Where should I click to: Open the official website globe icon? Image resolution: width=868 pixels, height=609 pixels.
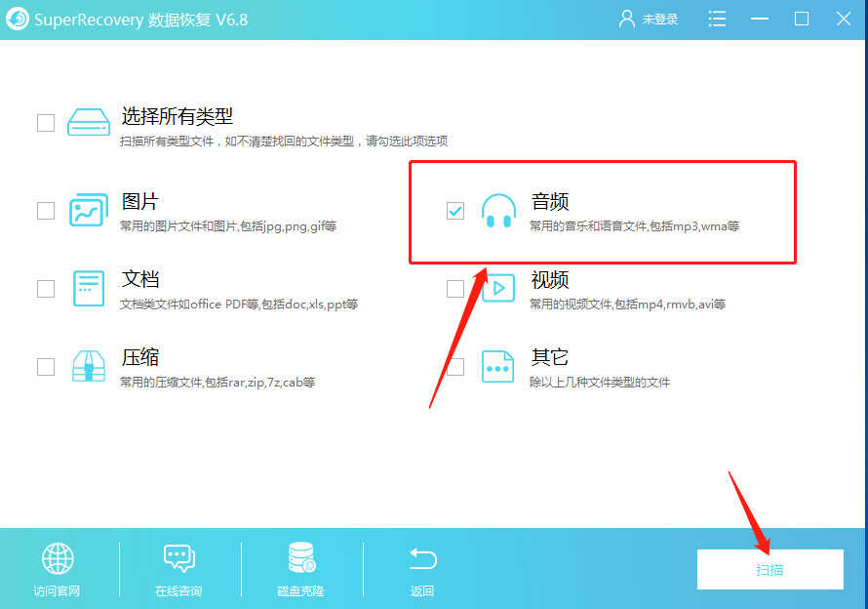coord(57,558)
